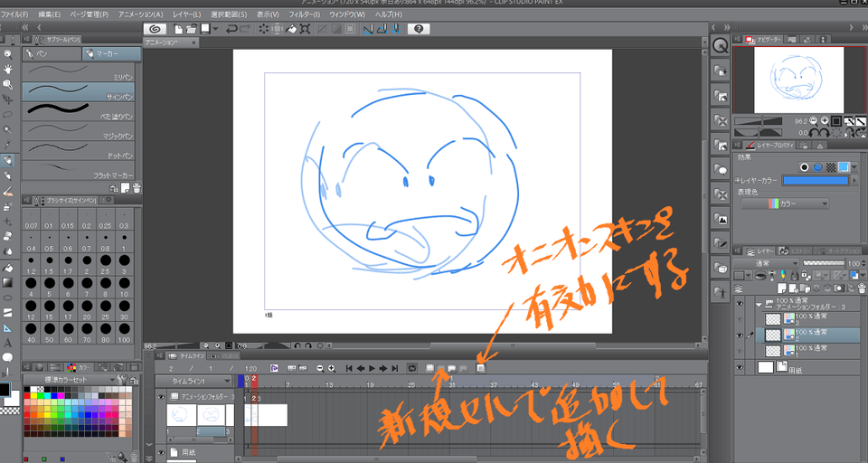
Task: Click the help question mark icon
Action: pyautogui.click(x=419, y=29)
